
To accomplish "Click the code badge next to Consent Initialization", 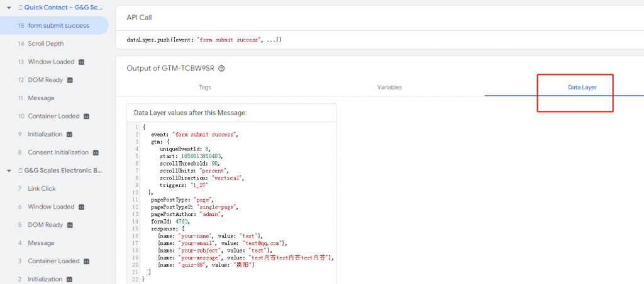I will click(96, 152).
